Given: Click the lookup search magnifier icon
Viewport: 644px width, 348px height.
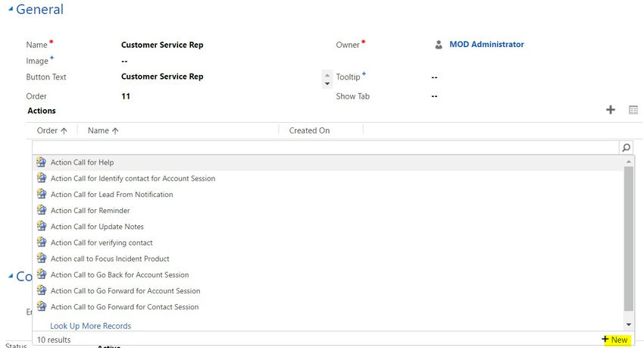Looking at the screenshot, I should [626, 148].
